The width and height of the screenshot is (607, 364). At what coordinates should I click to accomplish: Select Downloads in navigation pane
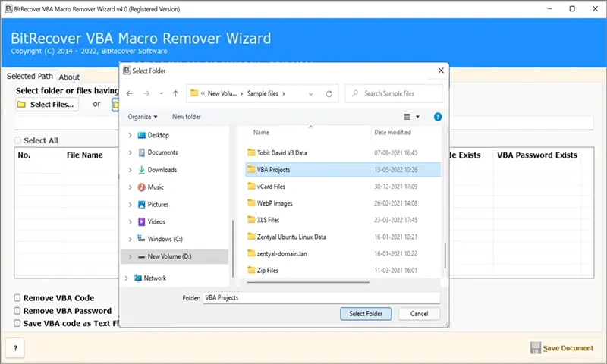[157, 170]
